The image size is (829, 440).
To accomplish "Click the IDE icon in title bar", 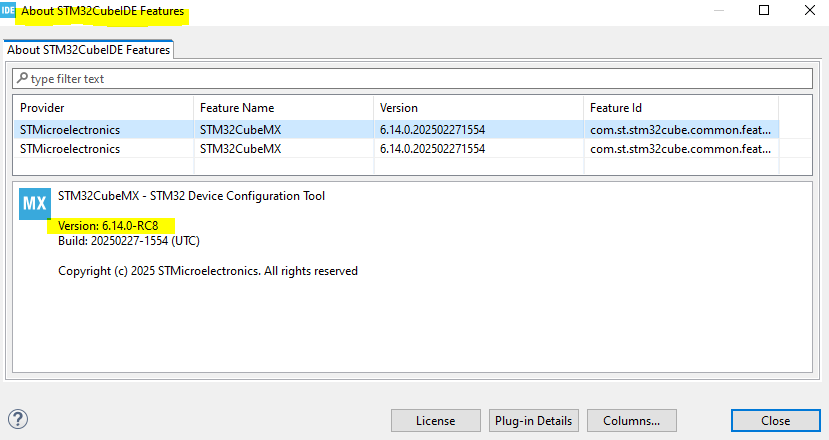I will coord(8,11).
